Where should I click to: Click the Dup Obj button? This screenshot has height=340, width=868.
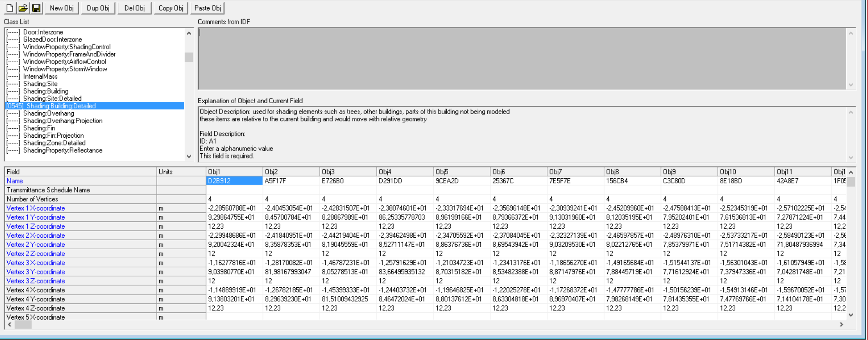[98, 8]
